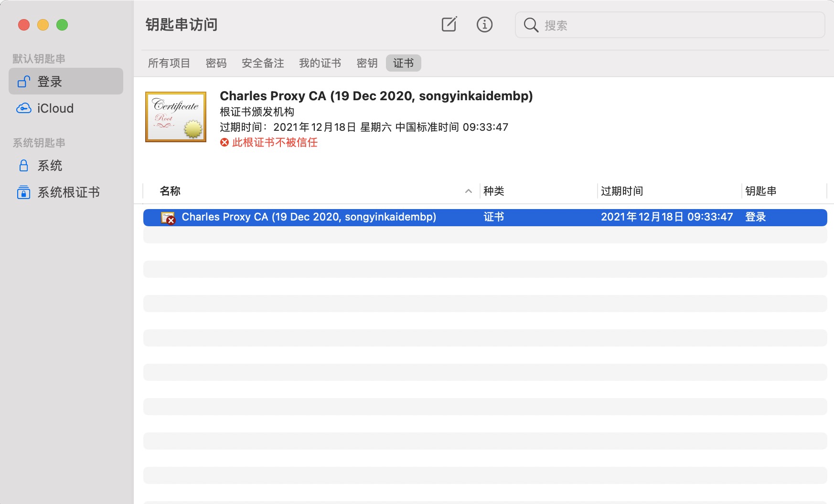Image resolution: width=834 pixels, height=504 pixels.
Task: Click the certificate icon in Charles Proxy row
Action: point(168,218)
